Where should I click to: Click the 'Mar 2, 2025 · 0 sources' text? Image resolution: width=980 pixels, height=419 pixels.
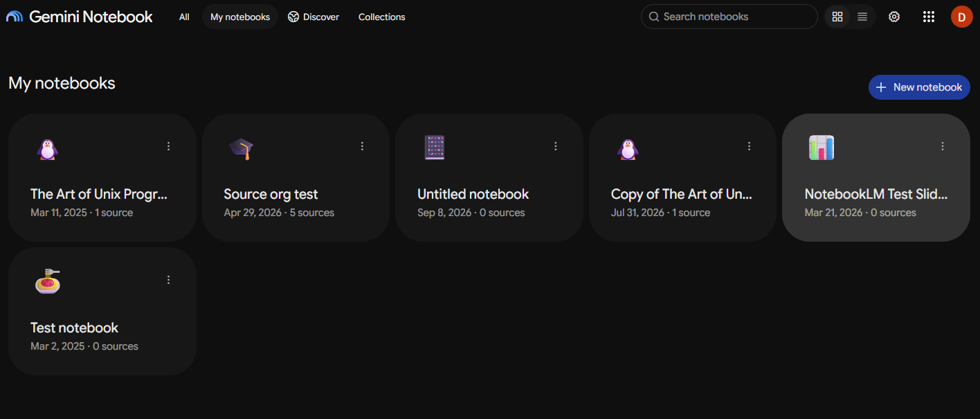84,346
